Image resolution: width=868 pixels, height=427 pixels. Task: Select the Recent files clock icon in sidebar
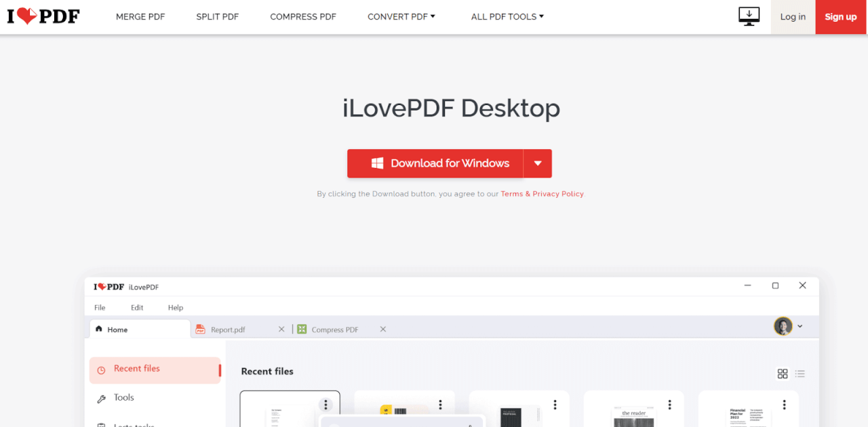click(102, 369)
